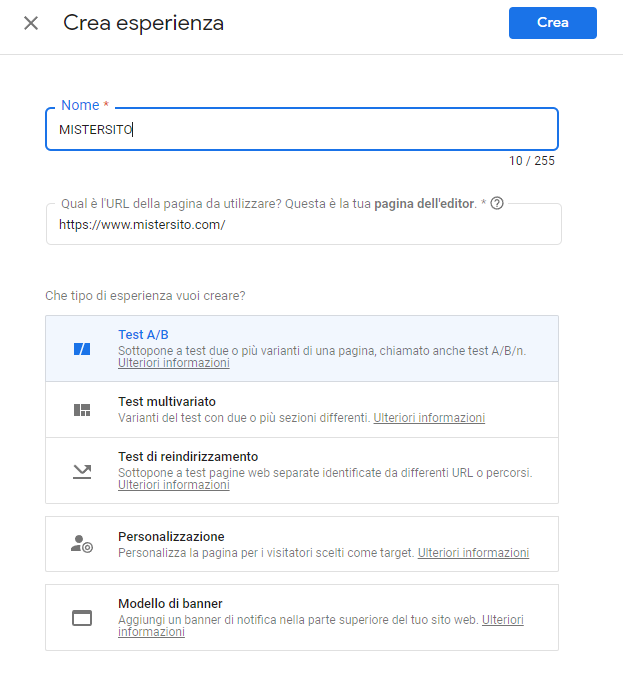Close the Crea esperienza dialog
The width and height of the screenshot is (623, 686).
(31, 23)
